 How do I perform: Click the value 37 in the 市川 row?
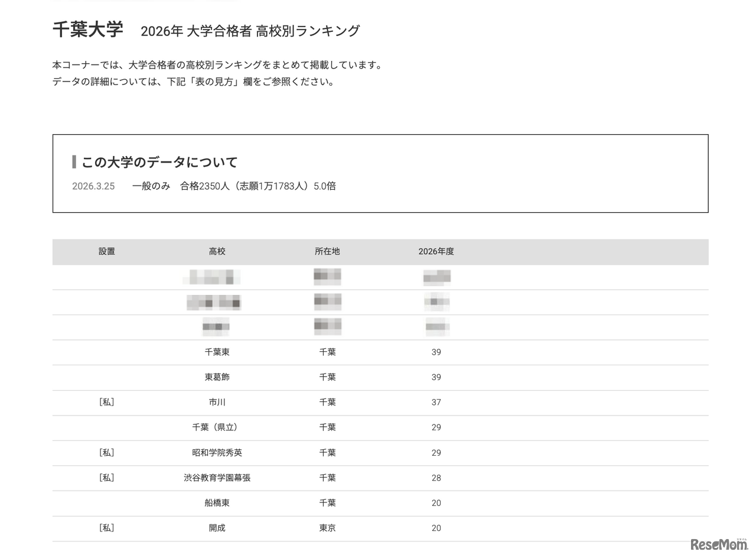point(436,403)
